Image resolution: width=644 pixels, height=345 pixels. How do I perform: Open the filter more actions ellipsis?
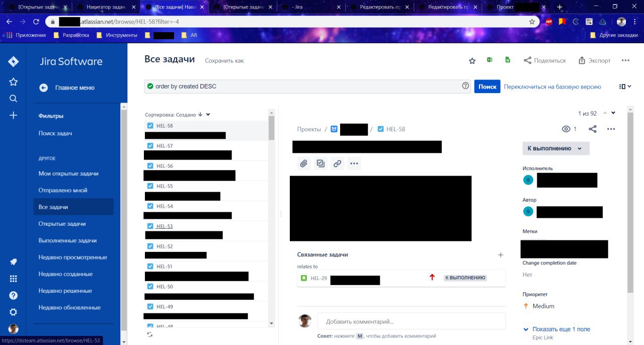click(625, 60)
